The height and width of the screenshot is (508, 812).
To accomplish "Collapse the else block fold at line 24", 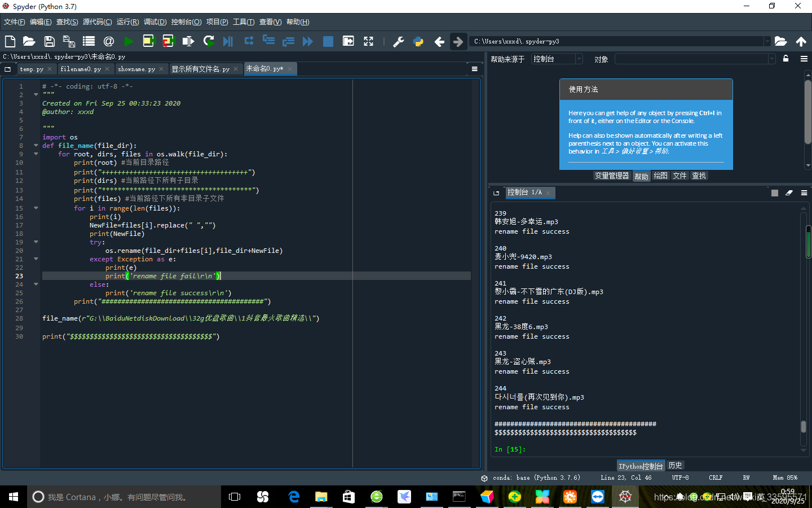I will point(36,284).
